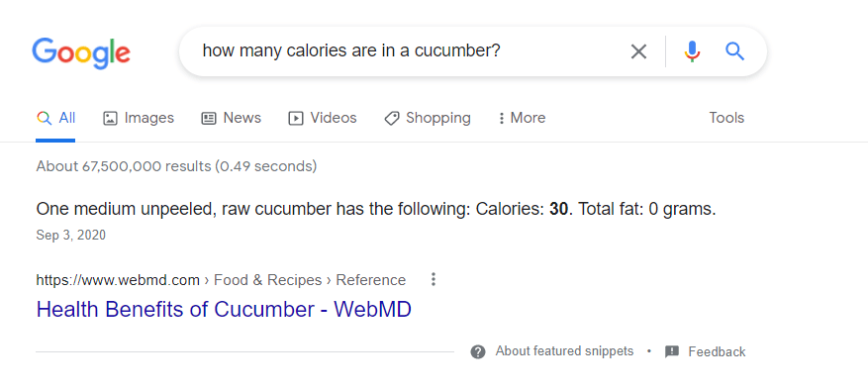Start voice search with microphone icon
868x390 pixels.
[692, 51]
